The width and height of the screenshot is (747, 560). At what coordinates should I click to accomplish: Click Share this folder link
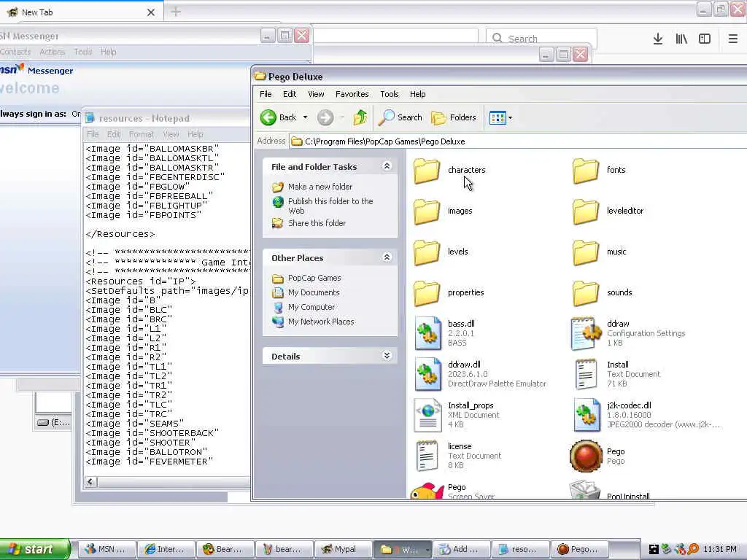pyautogui.click(x=317, y=223)
